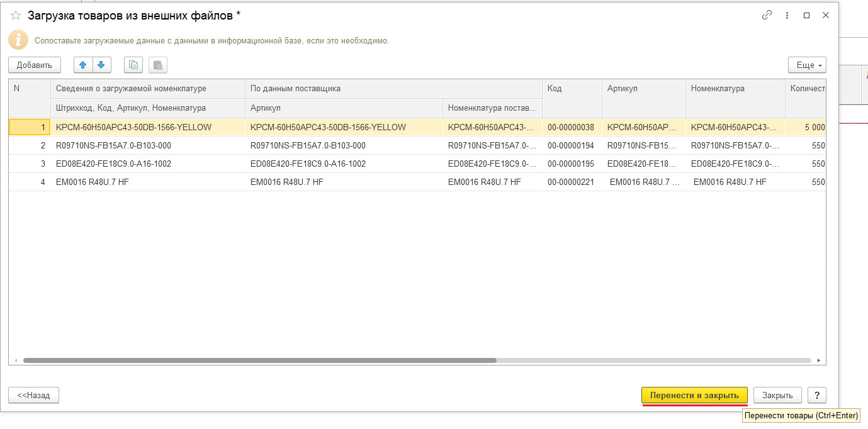Expand the Еще dropdown menu
Screen dimensions: 868x429
(x=806, y=65)
